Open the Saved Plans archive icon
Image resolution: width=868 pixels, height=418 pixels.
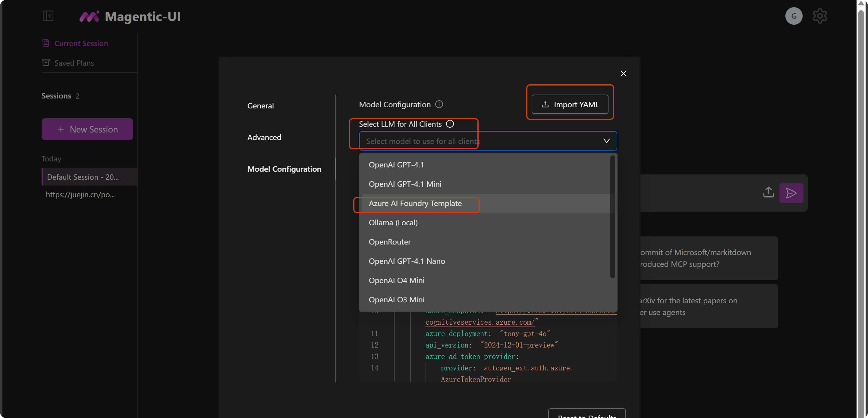pyautogui.click(x=46, y=63)
